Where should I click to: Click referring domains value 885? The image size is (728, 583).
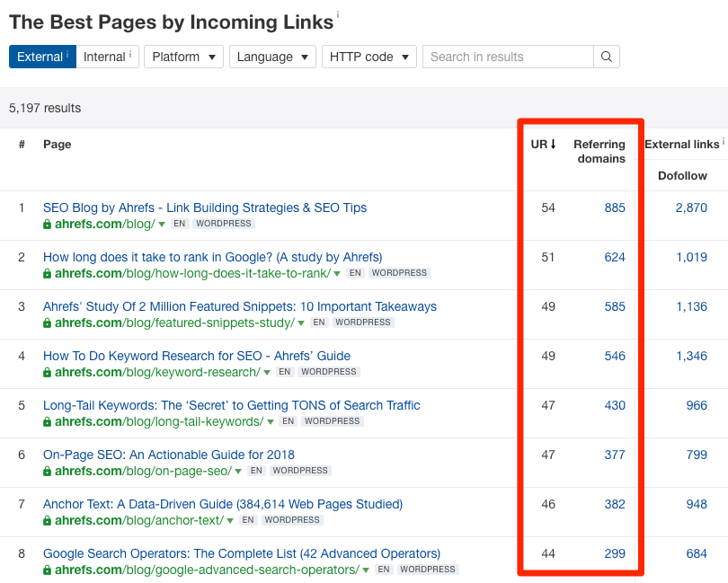pos(615,208)
